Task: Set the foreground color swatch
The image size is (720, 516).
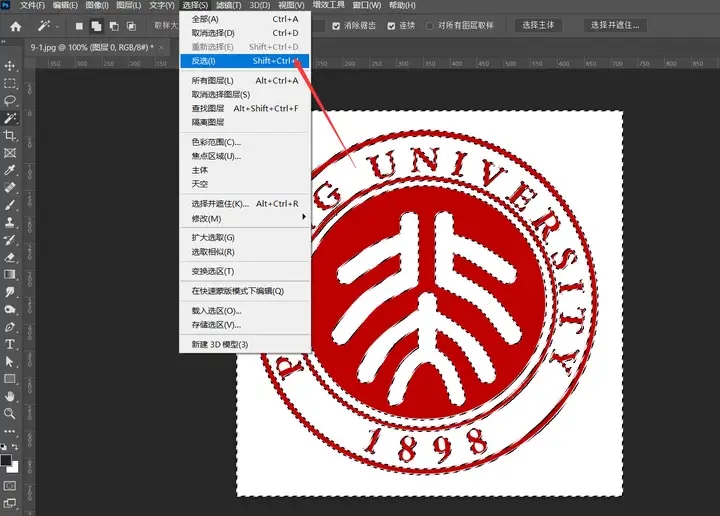Action: tap(6, 460)
